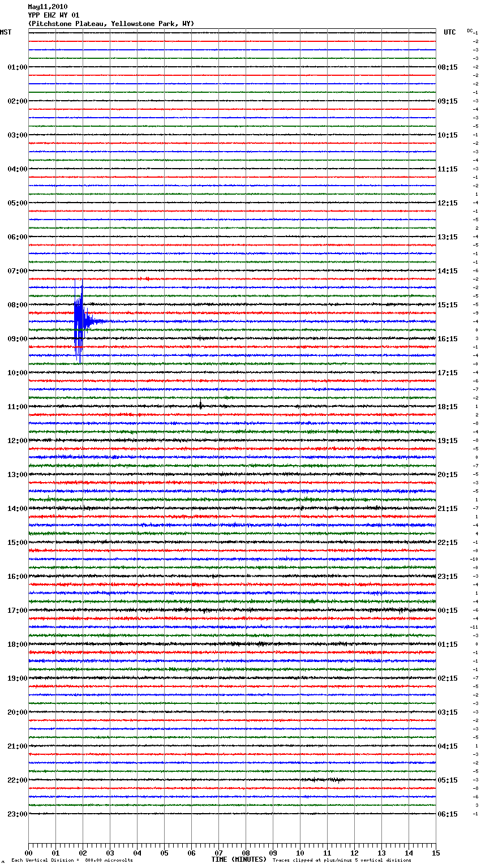Click the 11:15 UTC time label
This screenshot has width=481, height=868.
448,169
